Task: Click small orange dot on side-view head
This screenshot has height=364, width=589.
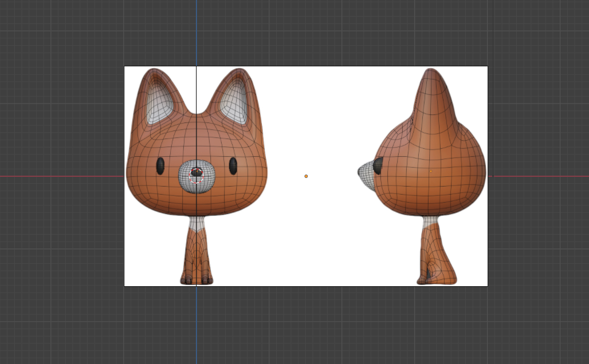Action: pos(431,171)
